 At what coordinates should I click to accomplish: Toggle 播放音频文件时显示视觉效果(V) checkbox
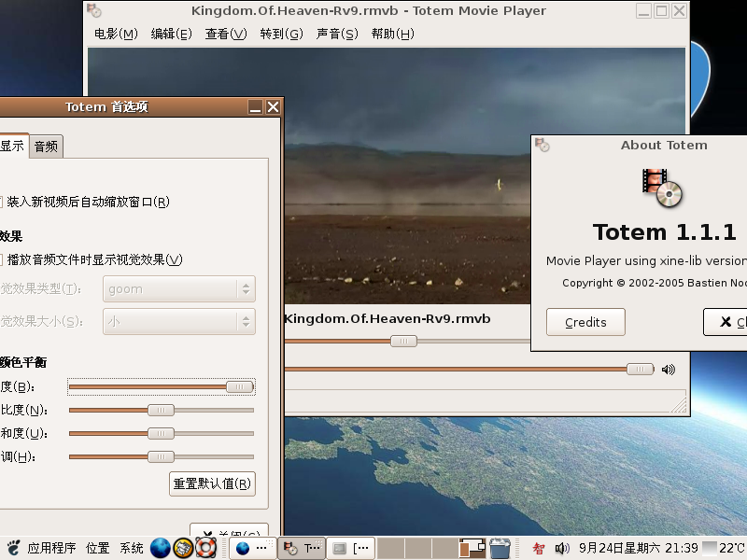pos(0,259)
